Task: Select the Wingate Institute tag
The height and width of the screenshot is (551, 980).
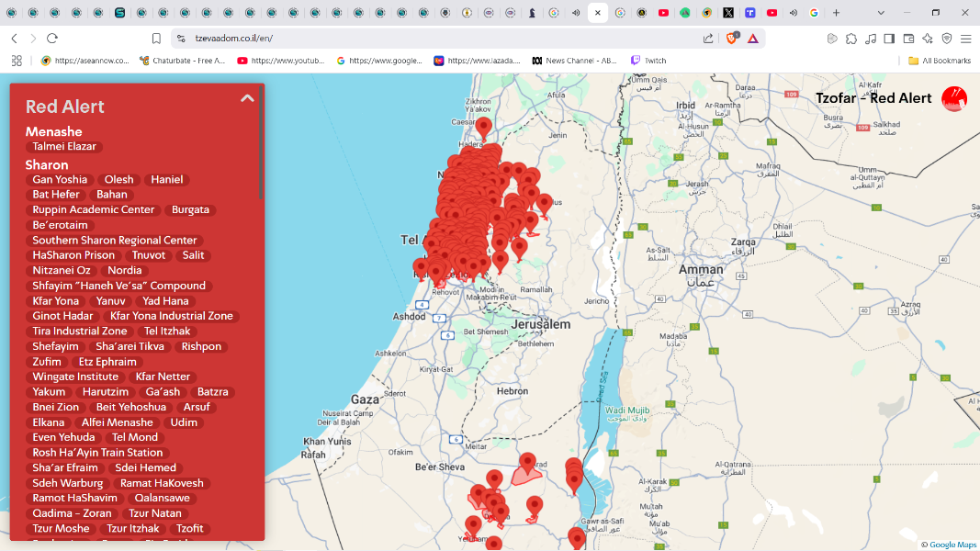Action: (x=75, y=377)
